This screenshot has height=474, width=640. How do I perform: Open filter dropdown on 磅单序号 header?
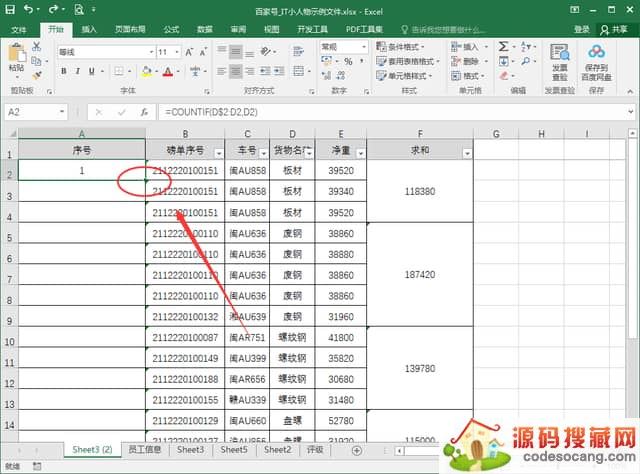pos(217,152)
